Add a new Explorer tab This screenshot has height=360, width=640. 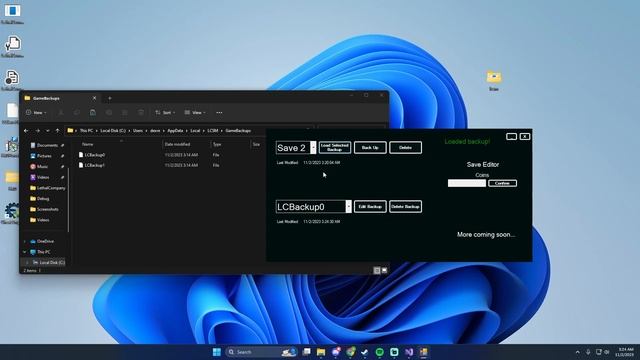tap(109, 98)
